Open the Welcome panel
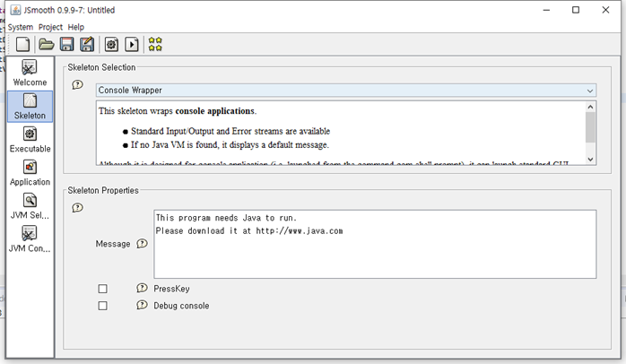 click(30, 73)
